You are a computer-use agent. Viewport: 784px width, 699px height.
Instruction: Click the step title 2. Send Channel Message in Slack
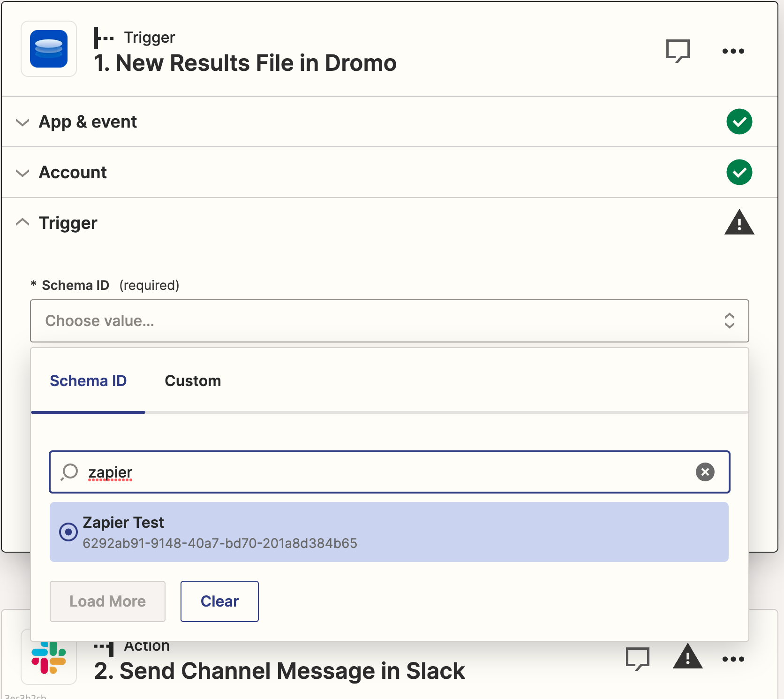point(279,671)
